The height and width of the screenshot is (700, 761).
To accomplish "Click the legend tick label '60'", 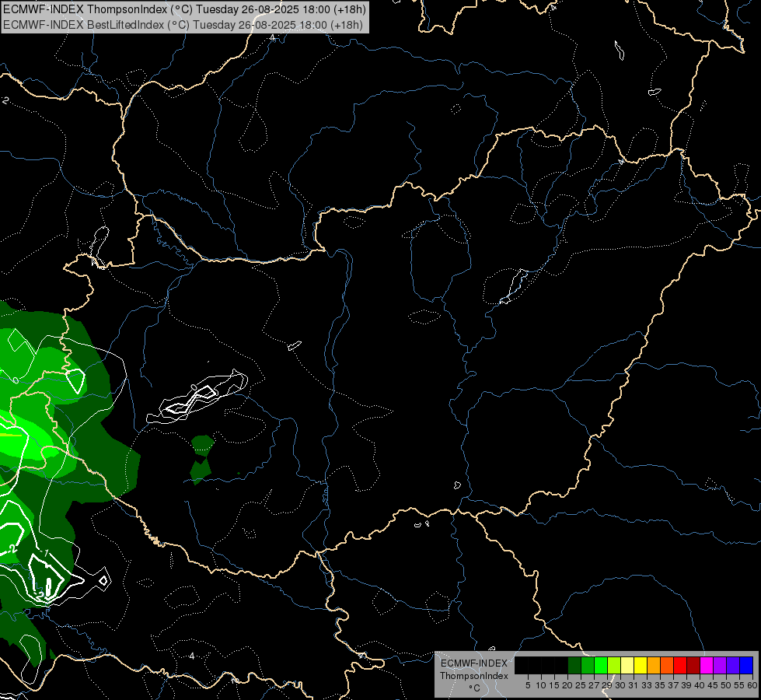I will coord(752,685).
